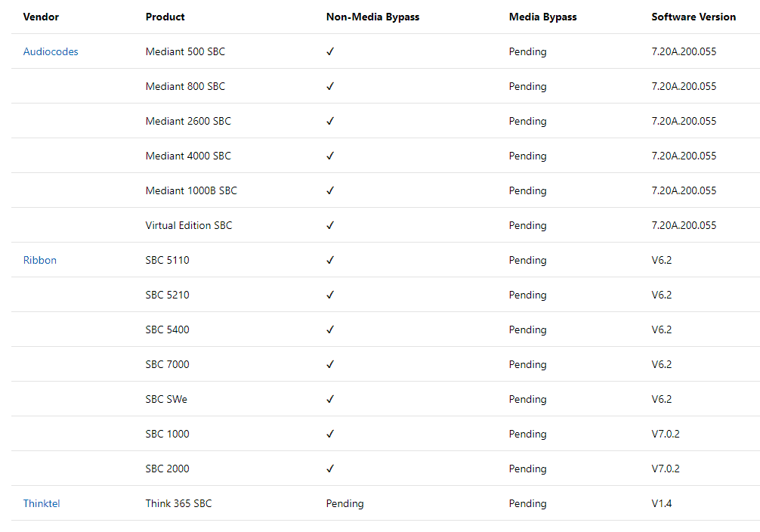Open the Audiocodes vendor link
760x532 pixels.
coord(51,52)
